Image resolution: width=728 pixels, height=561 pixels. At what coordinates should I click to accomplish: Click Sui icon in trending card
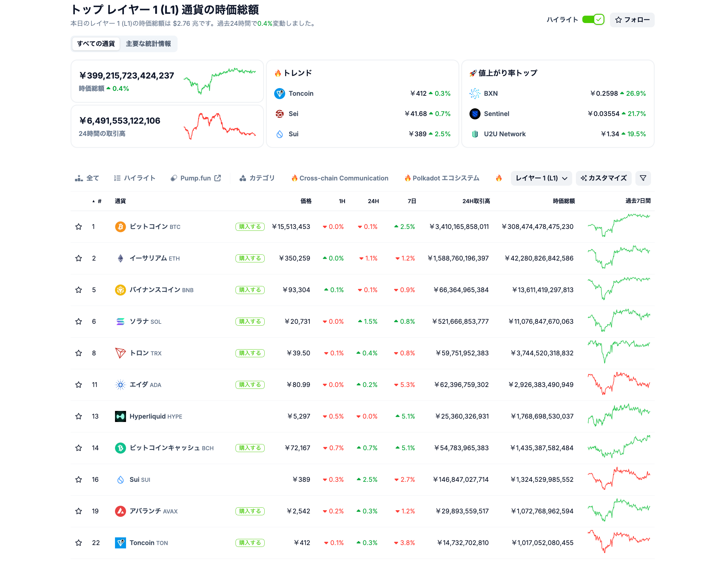[280, 134]
